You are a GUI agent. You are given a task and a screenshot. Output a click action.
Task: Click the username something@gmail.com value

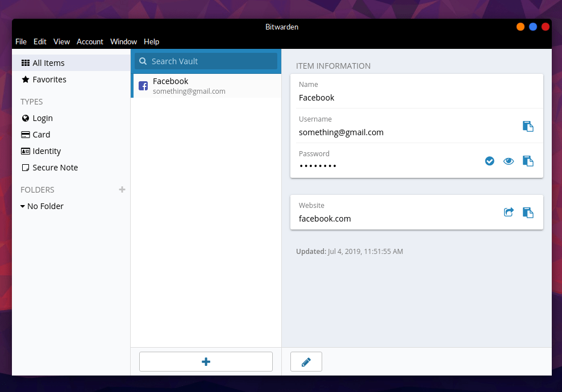point(341,132)
